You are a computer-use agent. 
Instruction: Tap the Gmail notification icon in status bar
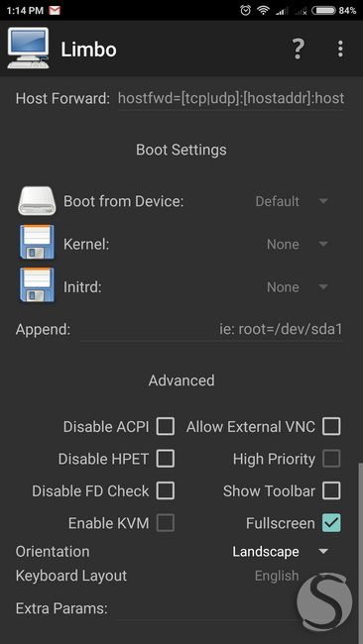point(55,11)
